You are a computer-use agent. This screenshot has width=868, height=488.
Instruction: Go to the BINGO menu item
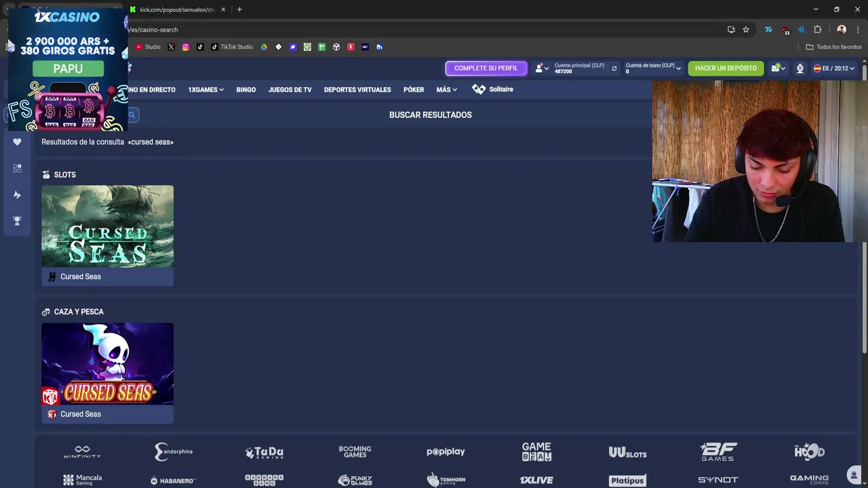tap(245, 89)
